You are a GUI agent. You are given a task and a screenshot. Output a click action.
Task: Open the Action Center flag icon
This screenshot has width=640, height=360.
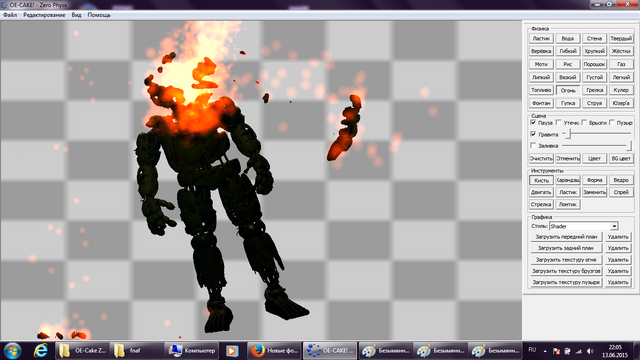pos(556,351)
